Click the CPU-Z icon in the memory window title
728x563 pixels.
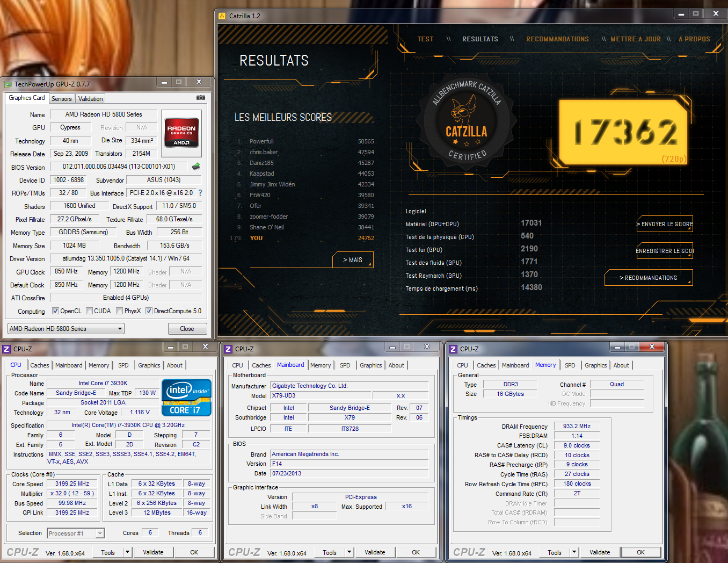coord(453,349)
